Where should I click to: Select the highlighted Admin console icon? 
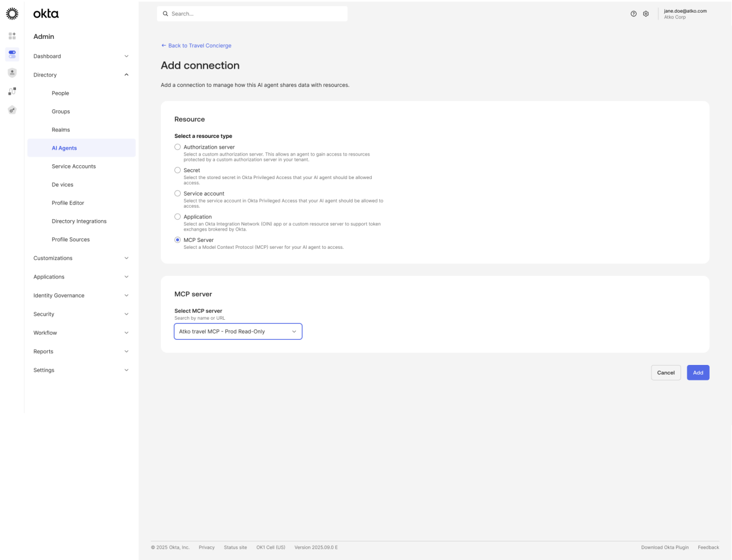[11, 54]
